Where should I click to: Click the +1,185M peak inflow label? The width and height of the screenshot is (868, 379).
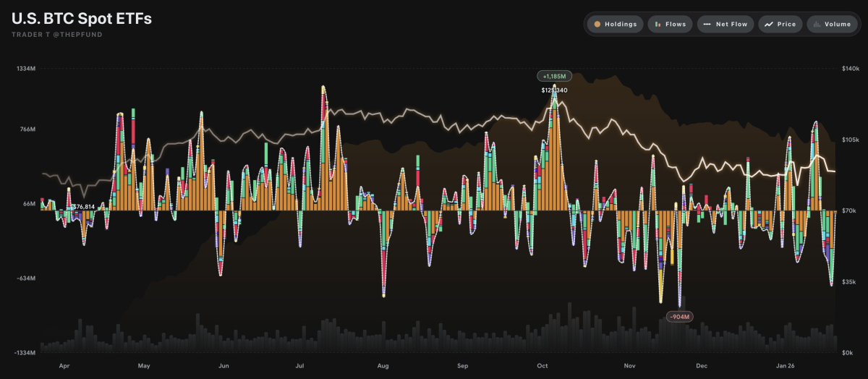click(x=555, y=76)
